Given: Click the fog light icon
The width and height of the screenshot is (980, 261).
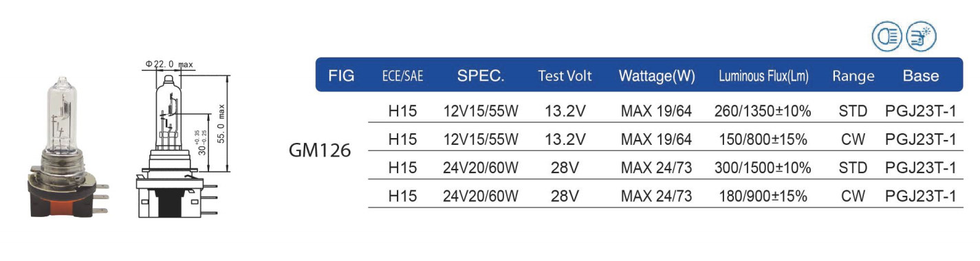Looking at the screenshot, I should point(921,36).
